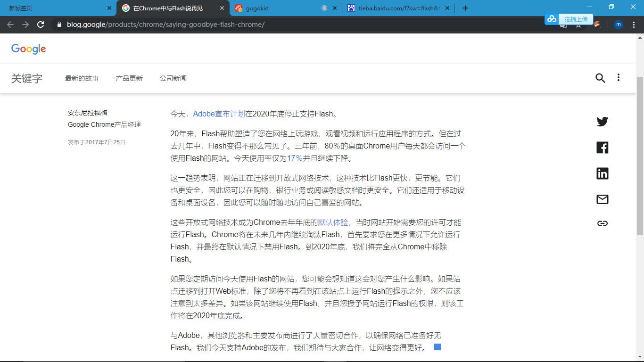Share the article on LinkedIn
This screenshot has height=362, width=644.
click(x=603, y=173)
